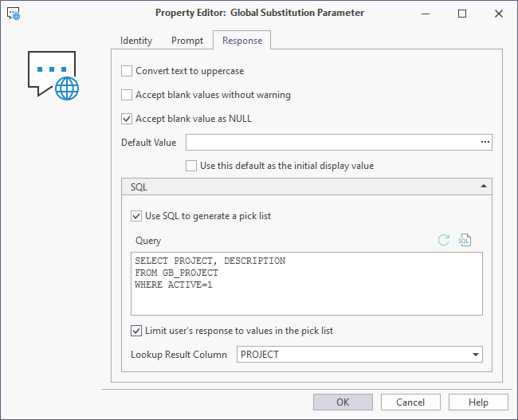Maximize the Property Editor window
Viewport: 518px width, 420px height.
(x=463, y=14)
